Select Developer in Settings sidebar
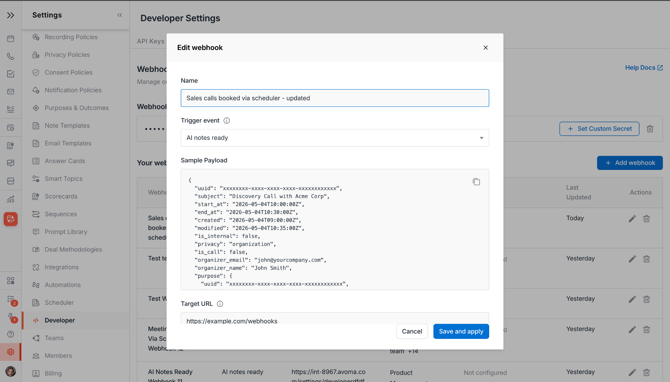 pos(59,320)
